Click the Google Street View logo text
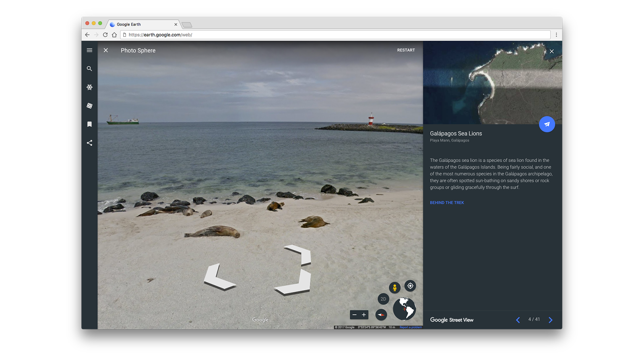The height and width of the screenshot is (362, 644). 452,320
